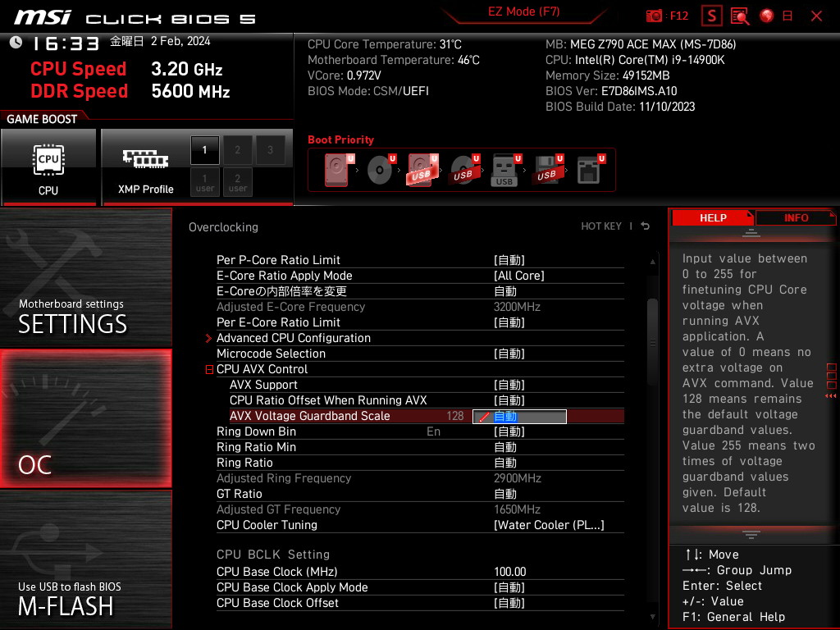This screenshot has width=840, height=630.
Task: Open the SETTINGS section
Action: pyautogui.click(x=86, y=279)
